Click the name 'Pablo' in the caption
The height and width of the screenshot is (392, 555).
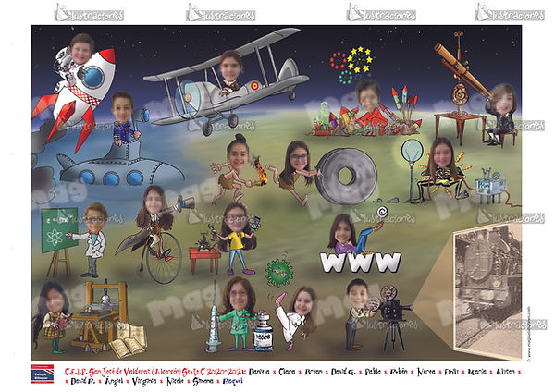tap(373, 372)
